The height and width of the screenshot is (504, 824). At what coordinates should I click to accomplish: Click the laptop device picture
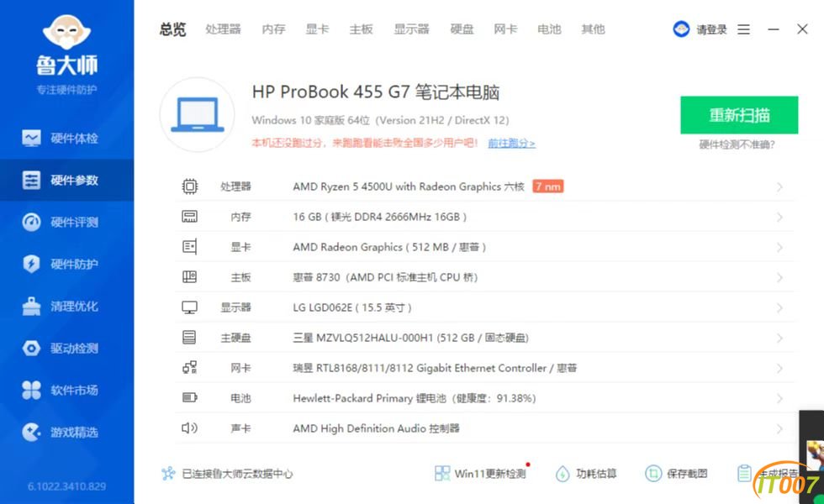click(197, 115)
